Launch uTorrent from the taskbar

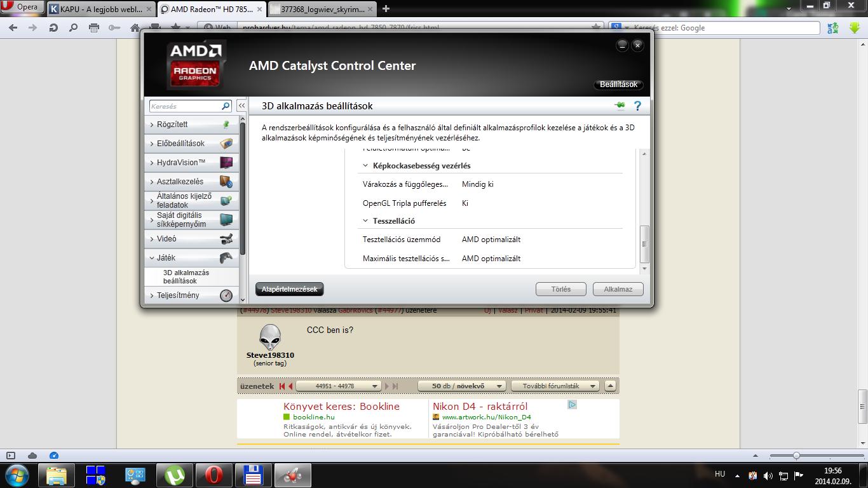(x=175, y=475)
